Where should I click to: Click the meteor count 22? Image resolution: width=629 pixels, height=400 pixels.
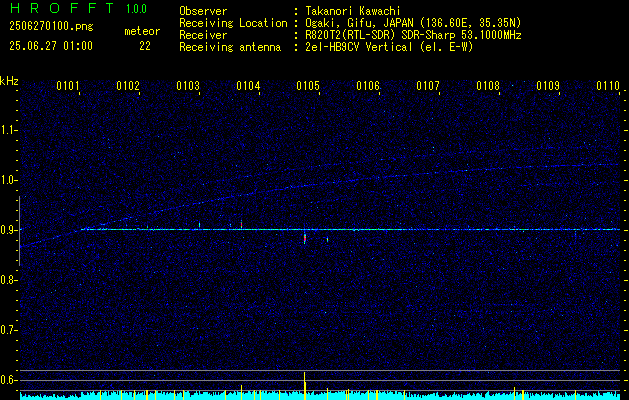pos(145,46)
